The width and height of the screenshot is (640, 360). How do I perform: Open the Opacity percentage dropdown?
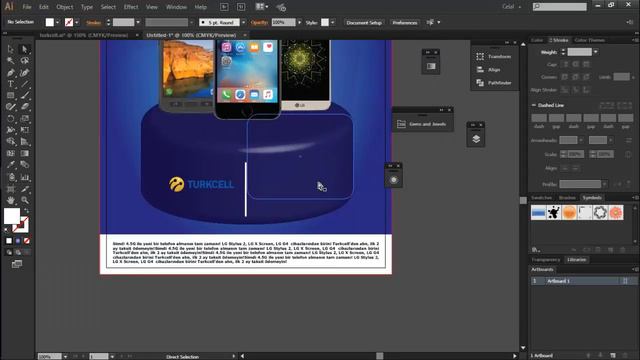(300, 22)
